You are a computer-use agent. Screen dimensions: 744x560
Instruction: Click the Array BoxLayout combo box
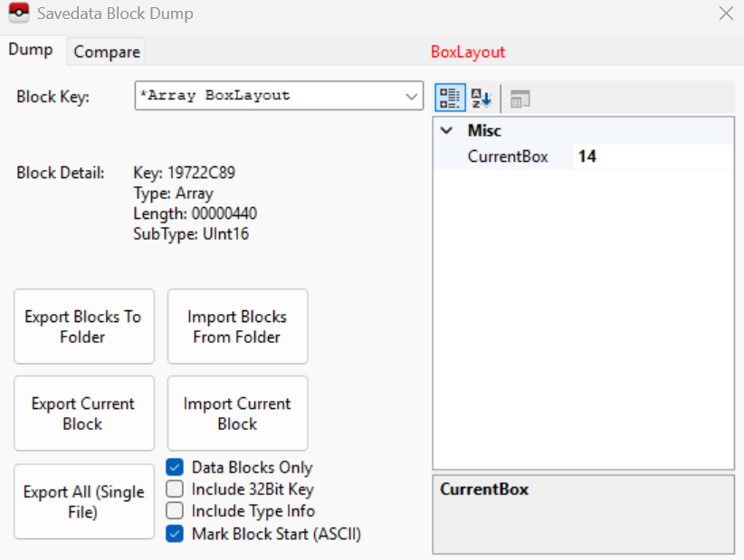[279, 96]
